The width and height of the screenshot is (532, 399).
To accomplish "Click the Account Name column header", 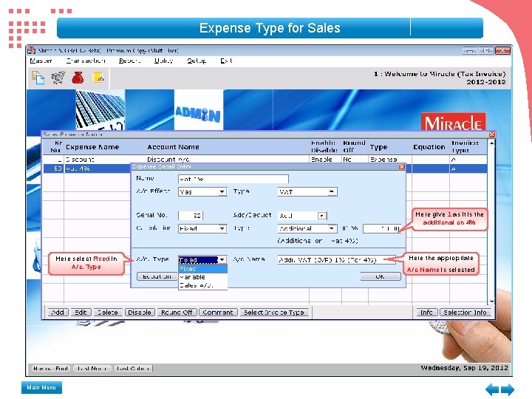I will pyautogui.click(x=173, y=147).
